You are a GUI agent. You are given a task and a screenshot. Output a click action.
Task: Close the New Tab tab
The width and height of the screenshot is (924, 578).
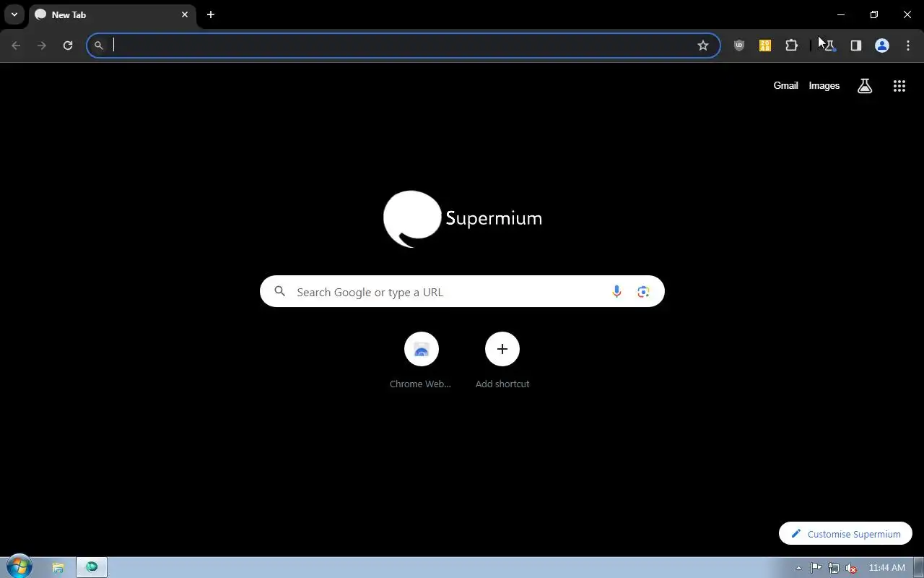click(185, 14)
